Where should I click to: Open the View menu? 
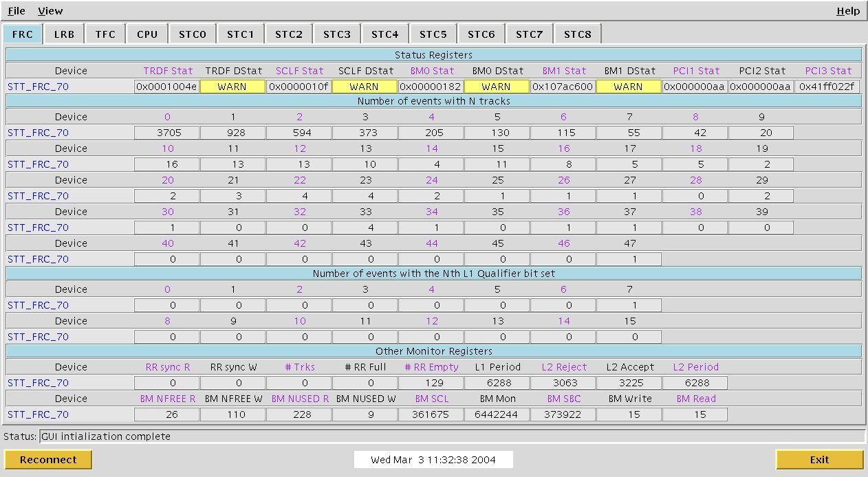click(50, 11)
